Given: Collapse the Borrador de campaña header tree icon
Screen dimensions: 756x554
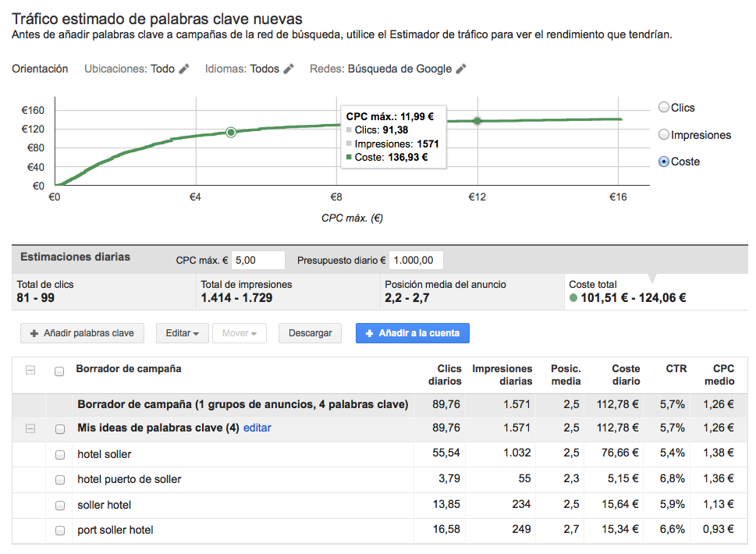Looking at the screenshot, I should tap(30, 370).
